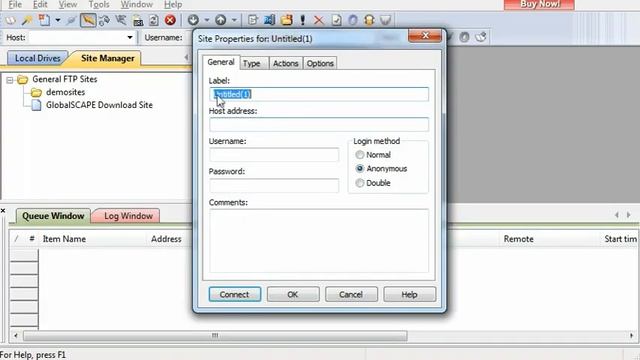
Task: Open the Type tab in Site Properties
Action: pyautogui.click(x=251, y=63)
